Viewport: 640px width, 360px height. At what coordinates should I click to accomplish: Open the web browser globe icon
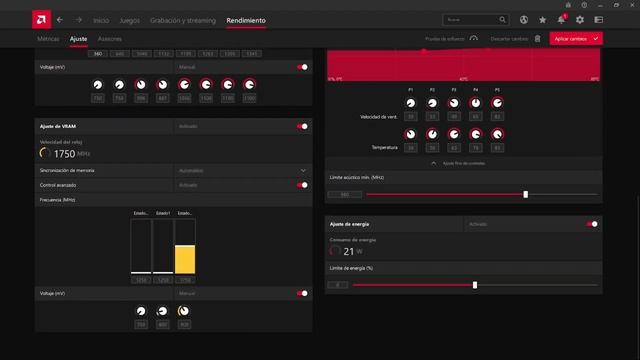click(524, 20)
